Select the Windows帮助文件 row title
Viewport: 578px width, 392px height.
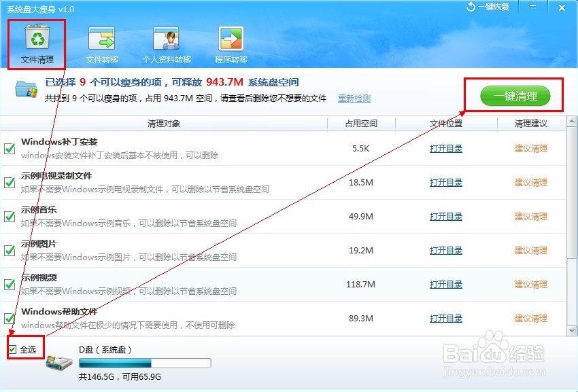point(59,312)
